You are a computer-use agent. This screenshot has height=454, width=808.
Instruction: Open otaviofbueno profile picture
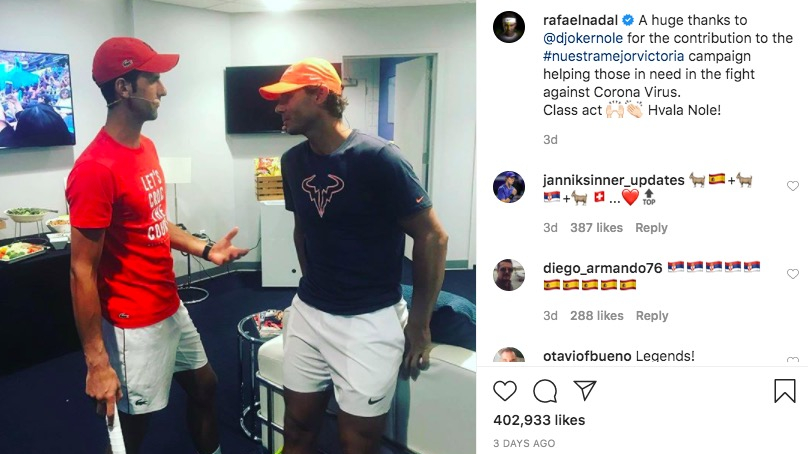pyautogui.click(x=509, y=355)
